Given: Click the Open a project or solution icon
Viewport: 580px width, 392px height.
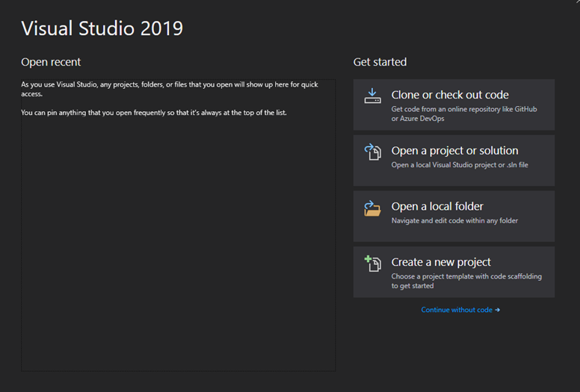Looking at the screenshot, I should click(x=372, y=152).
